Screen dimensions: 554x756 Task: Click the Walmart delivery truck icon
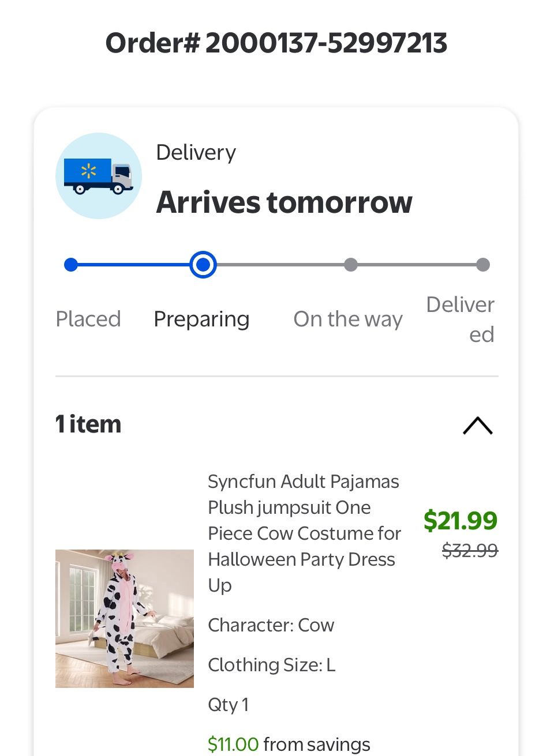(x=99, y=176)
